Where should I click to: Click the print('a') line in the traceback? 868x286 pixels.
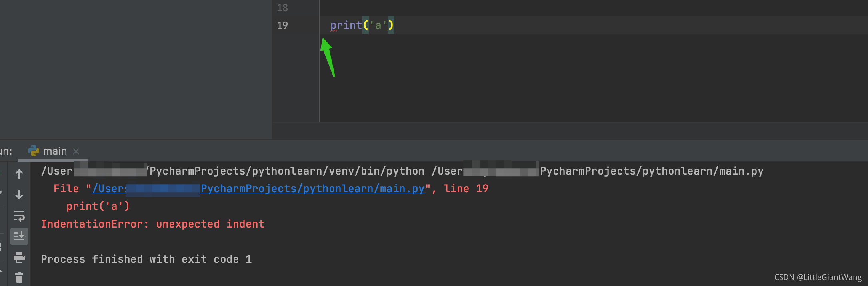(98, 206)
